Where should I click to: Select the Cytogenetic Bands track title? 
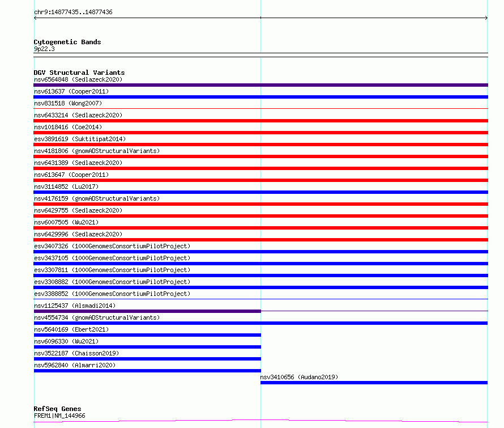pyautogui.click(x=67, y=42)
